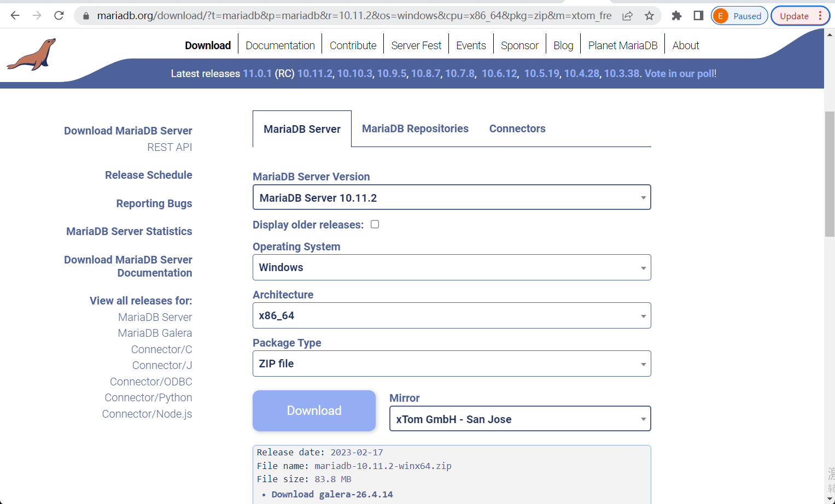Open the Operating System dropdown
This screenshot has height=504, width=835.
pyautogui.click(x=451, y=267)
